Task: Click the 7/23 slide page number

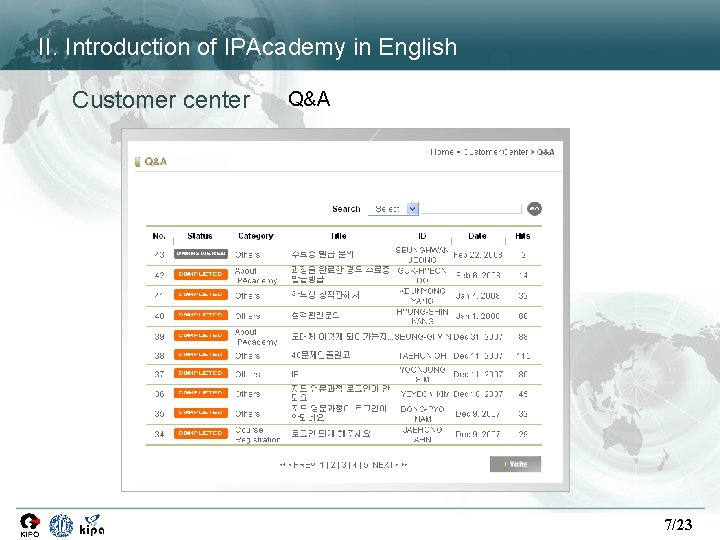Action: (678, 524)
